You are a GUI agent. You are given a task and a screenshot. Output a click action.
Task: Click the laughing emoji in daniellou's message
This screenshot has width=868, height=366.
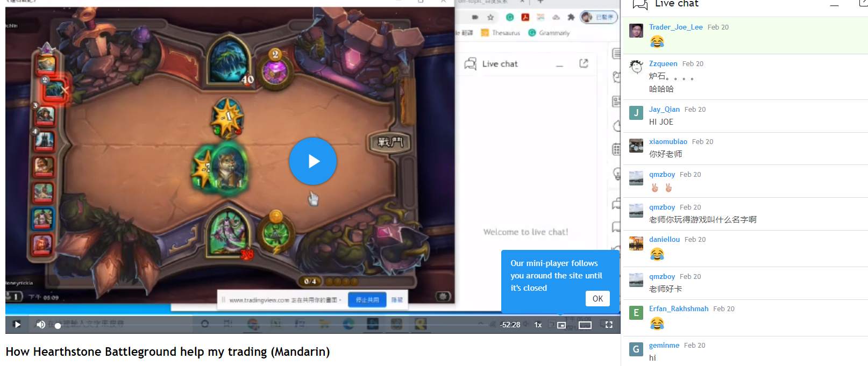pyautogui.click(x=657, y=254)
